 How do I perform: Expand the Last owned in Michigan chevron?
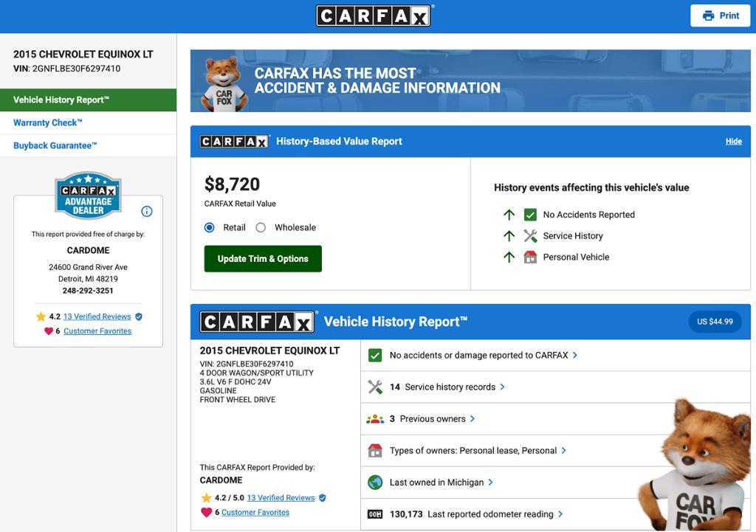pos(490,483)
